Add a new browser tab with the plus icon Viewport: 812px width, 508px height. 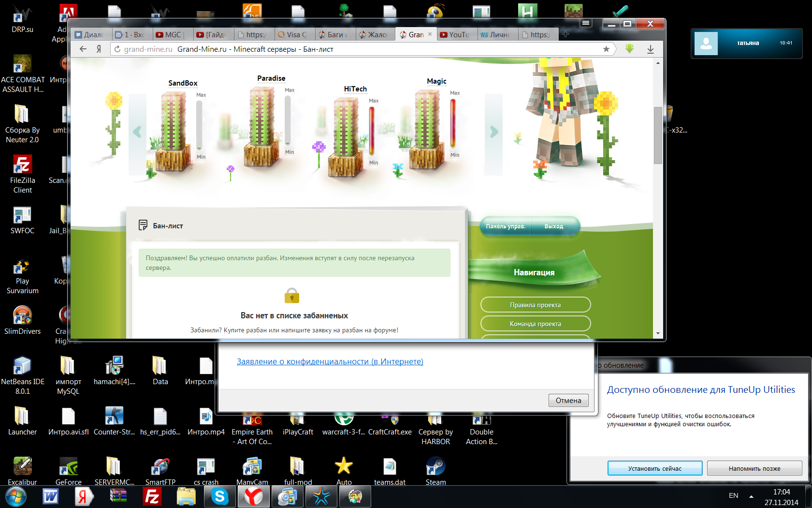[x=565, y=34]
